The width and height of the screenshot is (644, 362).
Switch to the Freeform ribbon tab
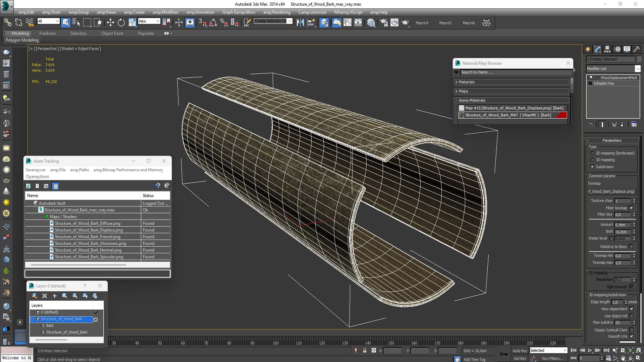[x=48, y=33]
